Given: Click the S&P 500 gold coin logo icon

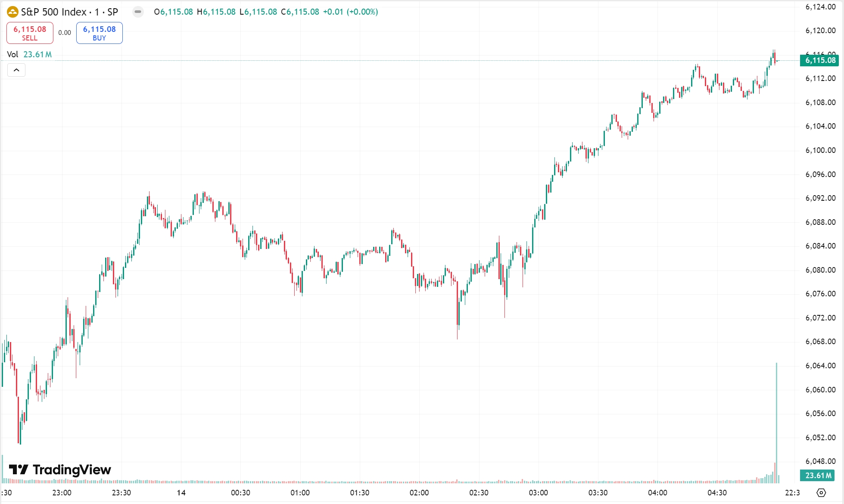Looking at the screenshot, I should coord(13,12).
